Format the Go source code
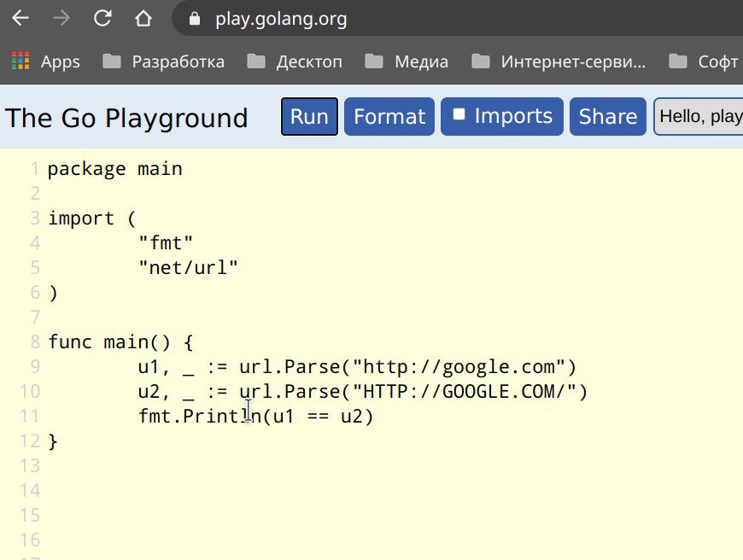This screenshot has height=560, width=743. pyautogui.click(x=389, y=117)
